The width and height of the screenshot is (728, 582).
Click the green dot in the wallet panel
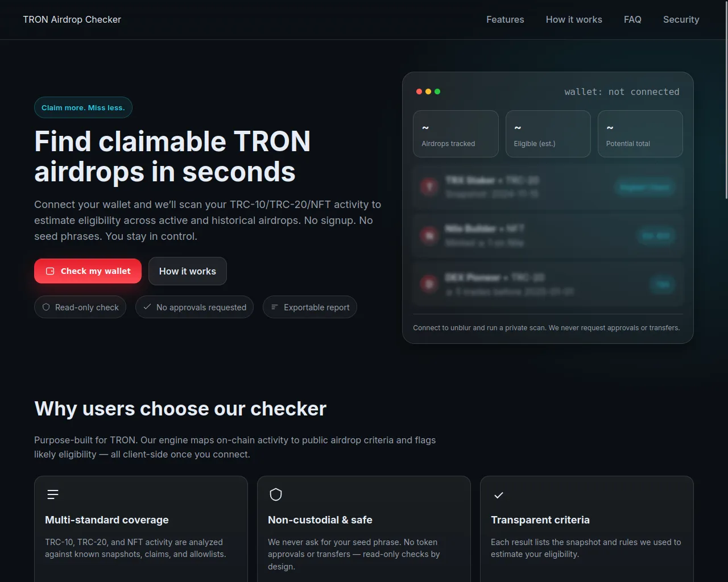tap(437, 92)
